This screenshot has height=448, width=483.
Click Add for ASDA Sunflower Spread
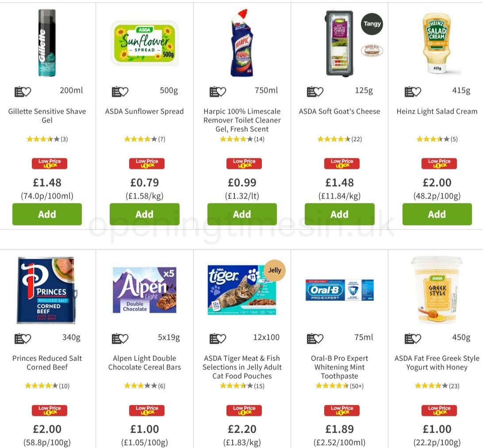pyautogui.click(x=145, y=214)
